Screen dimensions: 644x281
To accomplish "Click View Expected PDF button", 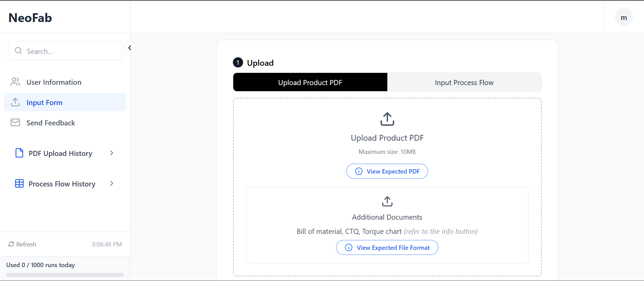I will [x=387, y=171].
